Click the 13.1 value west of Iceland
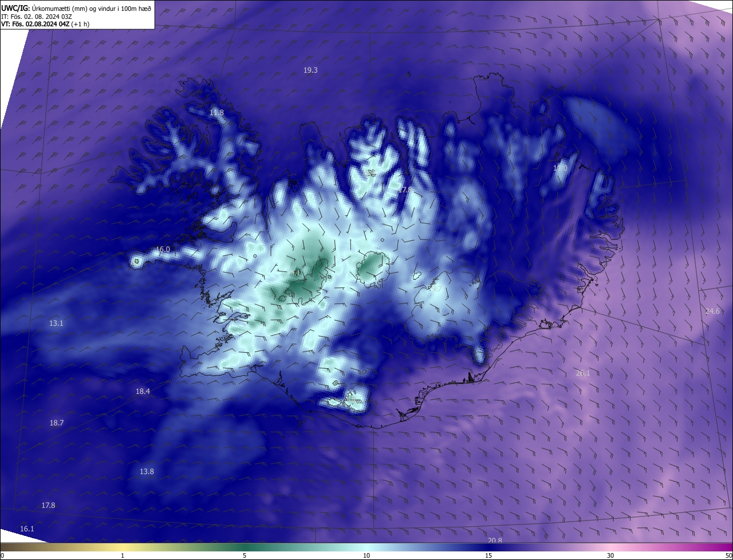Screen dimensions: 733x560 pos(56,323)
